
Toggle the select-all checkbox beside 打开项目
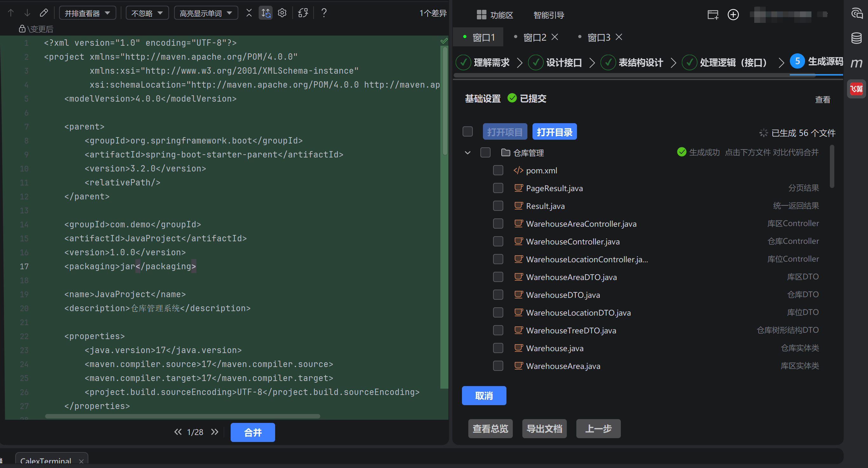(x=468, y=131)
